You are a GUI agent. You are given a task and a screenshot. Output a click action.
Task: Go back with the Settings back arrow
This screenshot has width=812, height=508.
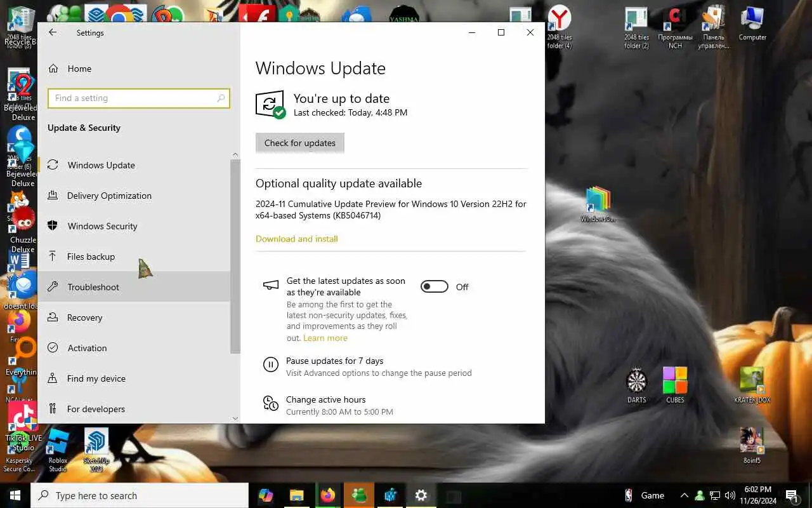(x=53, y=32)
